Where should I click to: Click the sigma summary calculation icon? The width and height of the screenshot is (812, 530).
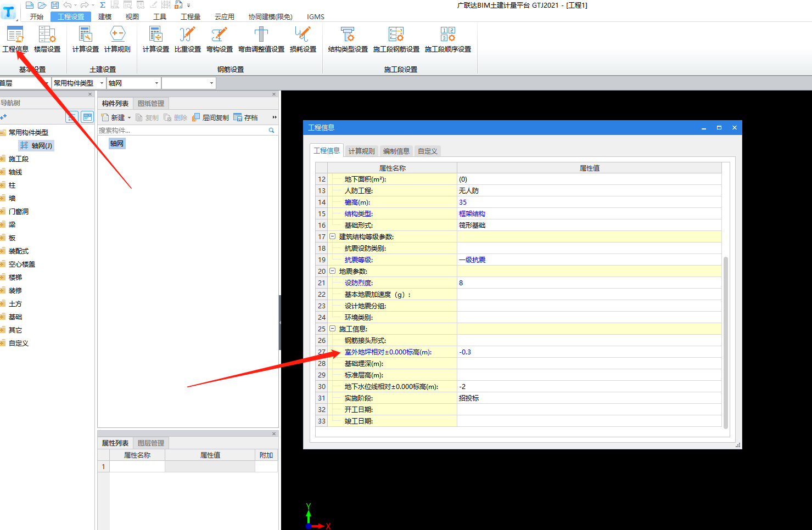[103, 5]
